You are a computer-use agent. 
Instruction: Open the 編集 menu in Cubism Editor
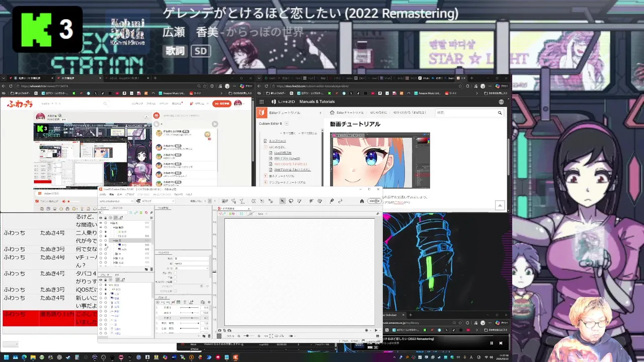pos(112,195)
